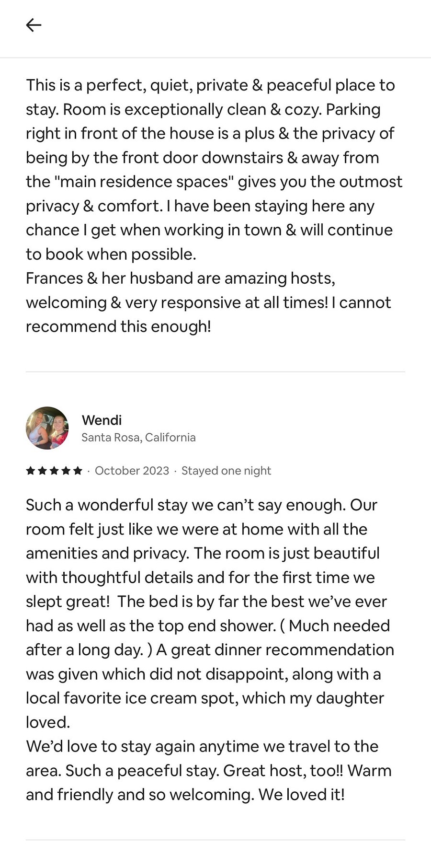Open Wendi's profile photo
The height and width of the screenshot is (868, 431).
tap(47, 428)
